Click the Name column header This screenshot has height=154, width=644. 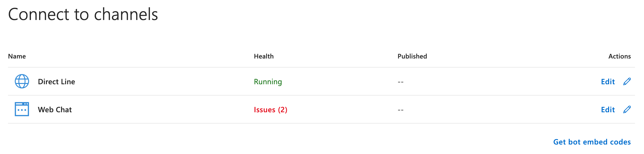click(17, 56)
